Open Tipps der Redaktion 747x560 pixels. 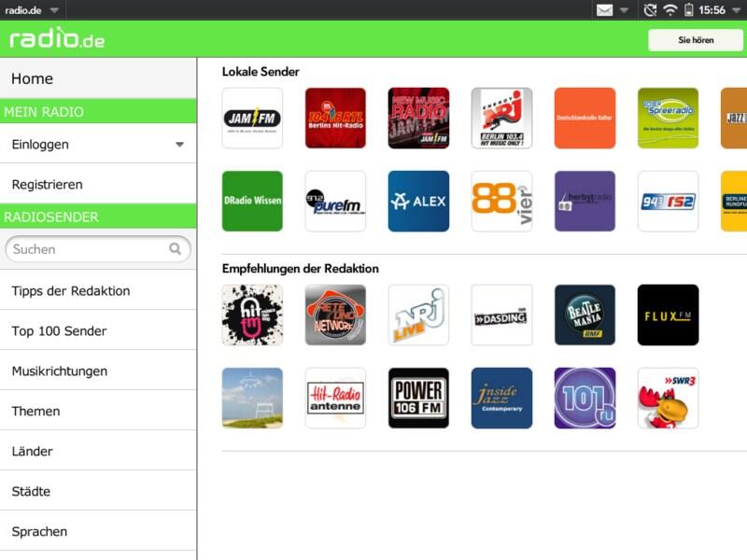tap(98, 290)
